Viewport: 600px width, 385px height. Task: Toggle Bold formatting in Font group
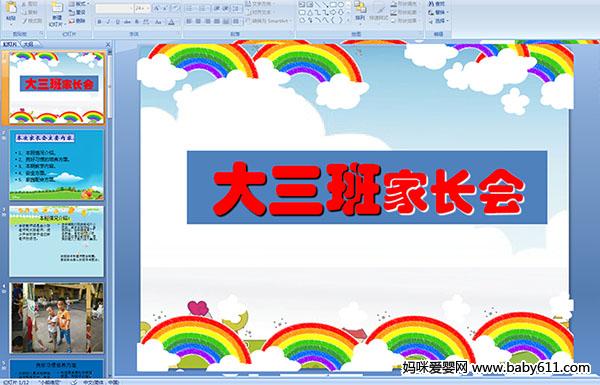point(99,22)
